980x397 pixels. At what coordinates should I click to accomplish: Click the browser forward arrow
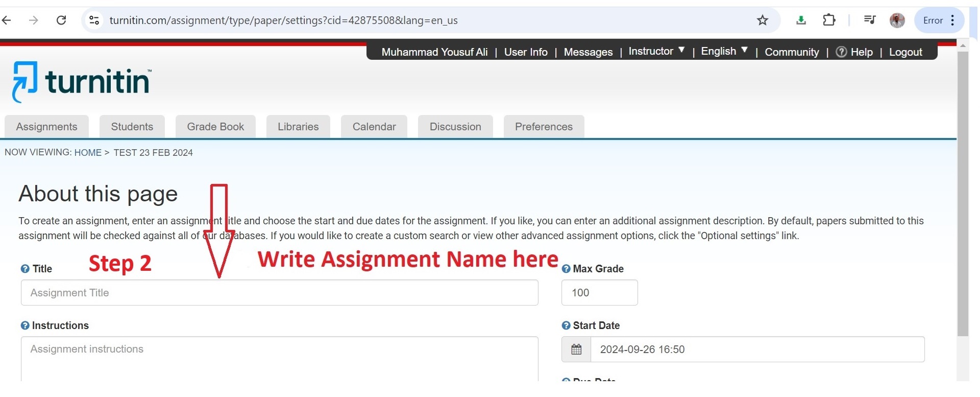[x=34, y=20]
